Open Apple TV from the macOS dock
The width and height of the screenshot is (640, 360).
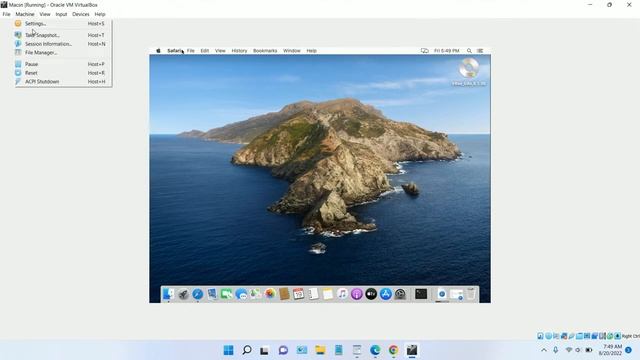coord(371,294)
